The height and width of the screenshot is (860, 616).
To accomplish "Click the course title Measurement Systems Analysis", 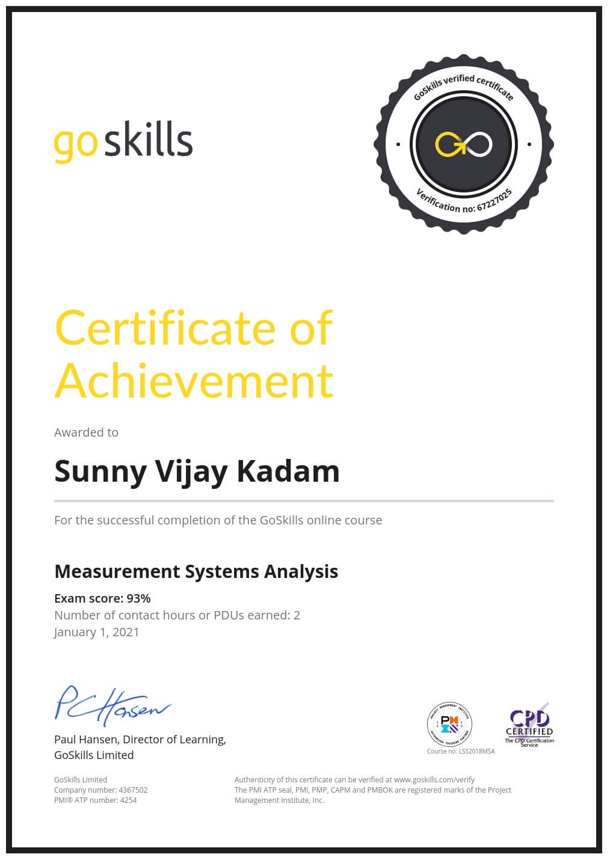I will pyautogui.click(x=196, y=571).
